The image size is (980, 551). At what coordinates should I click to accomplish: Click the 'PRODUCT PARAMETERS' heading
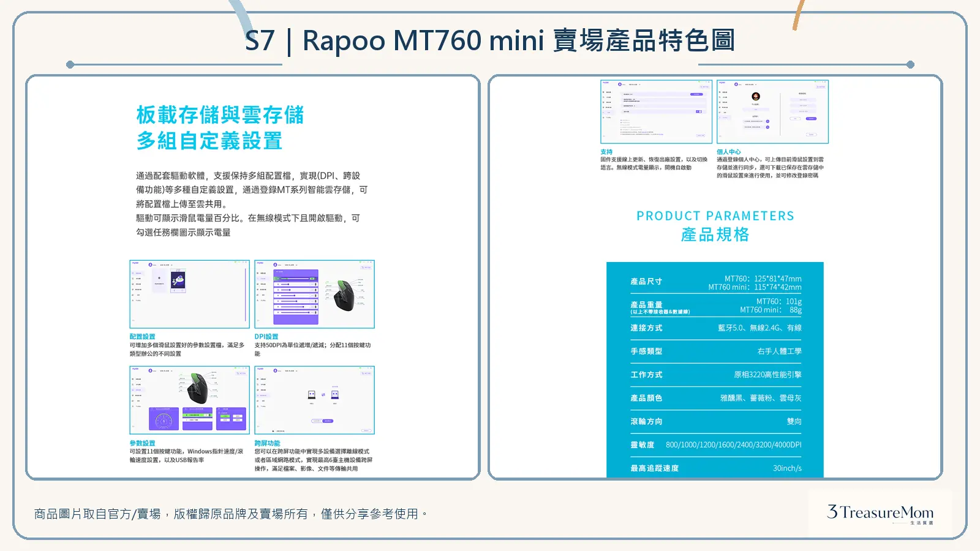tap(715, 216)
